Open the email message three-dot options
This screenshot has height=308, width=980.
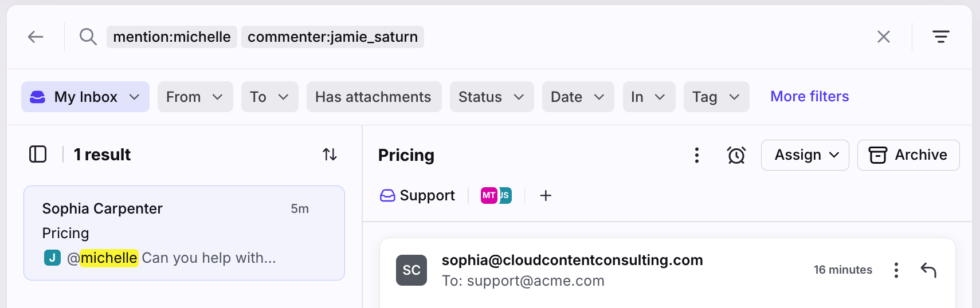tap(896, 270)
